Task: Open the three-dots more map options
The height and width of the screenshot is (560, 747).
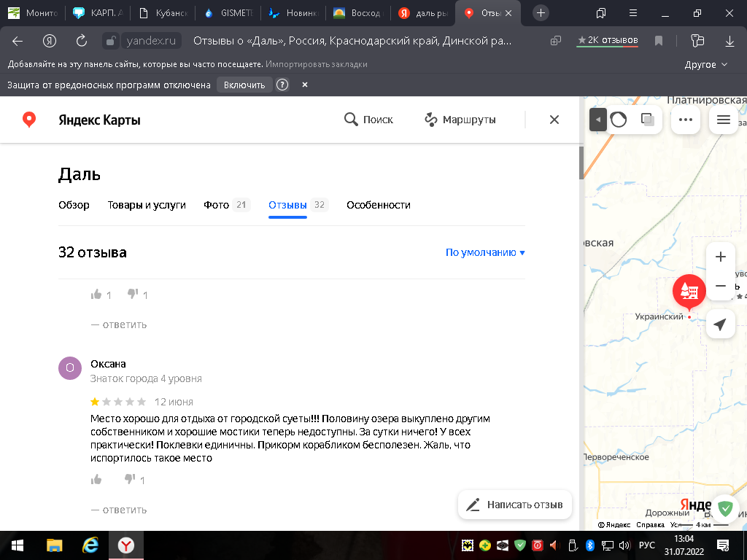Action: pos(686,120)
